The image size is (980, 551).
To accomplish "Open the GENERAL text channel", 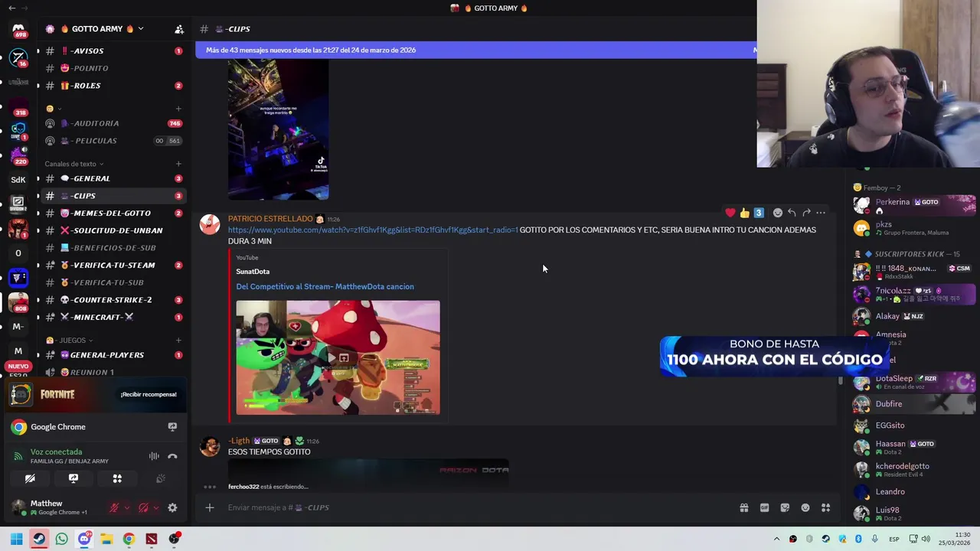I will point(112,178).
